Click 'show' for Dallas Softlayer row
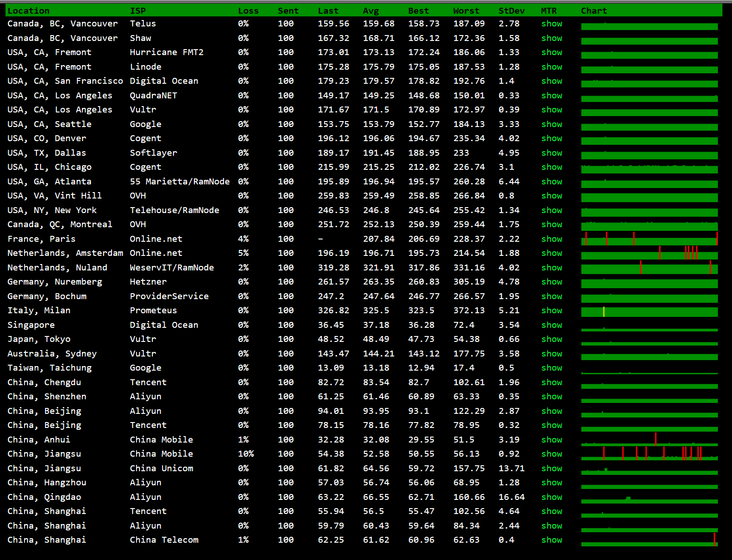The width and height of the screenshot is (732, 560). click(552, 153)
